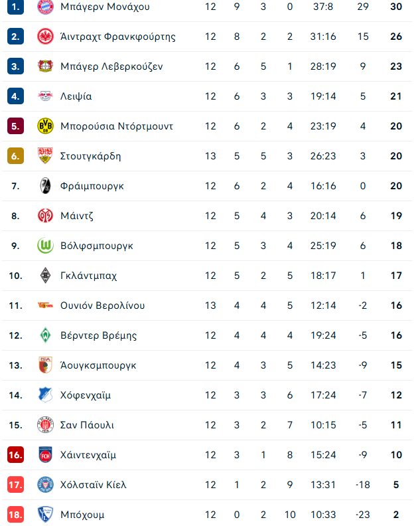Click the yellow BVB Dortmund badge

pos(45,126)
